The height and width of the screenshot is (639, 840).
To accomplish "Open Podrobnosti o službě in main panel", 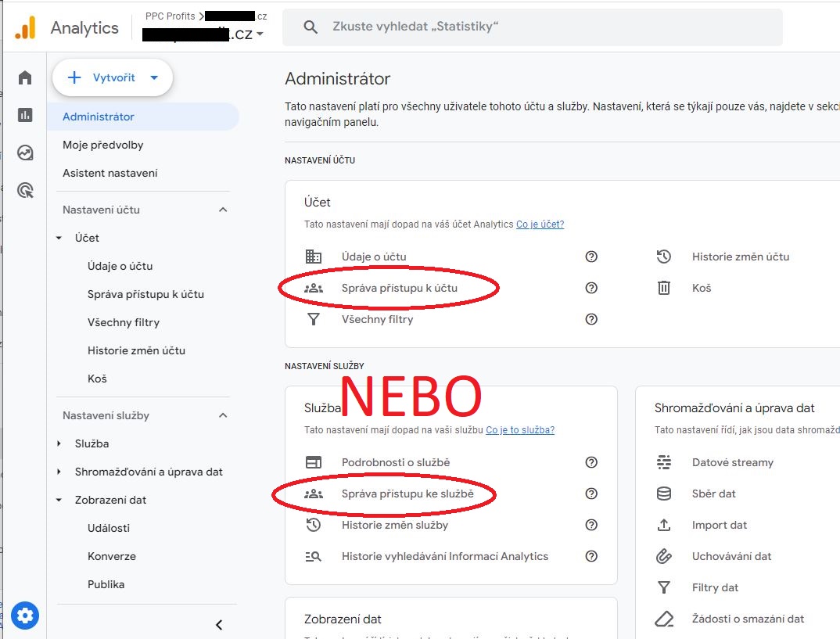I will point(396,462).
